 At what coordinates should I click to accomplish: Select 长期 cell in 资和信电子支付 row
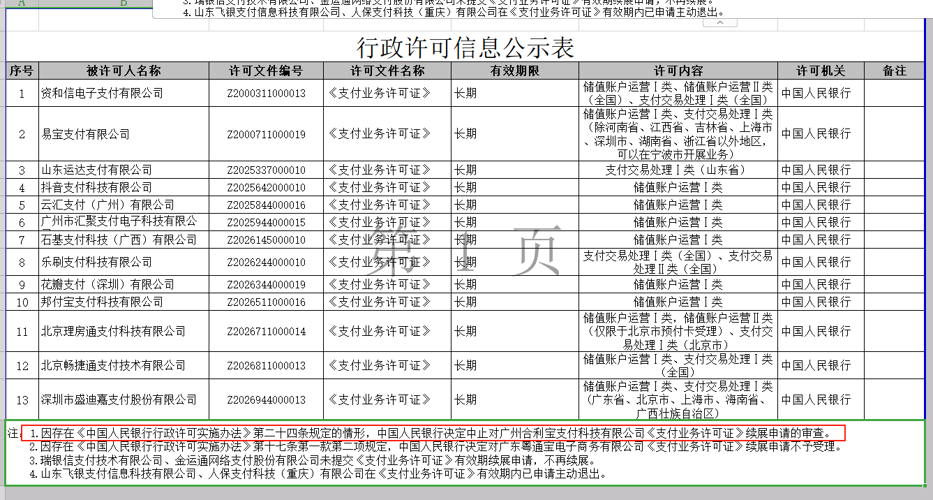coord(515,93)
